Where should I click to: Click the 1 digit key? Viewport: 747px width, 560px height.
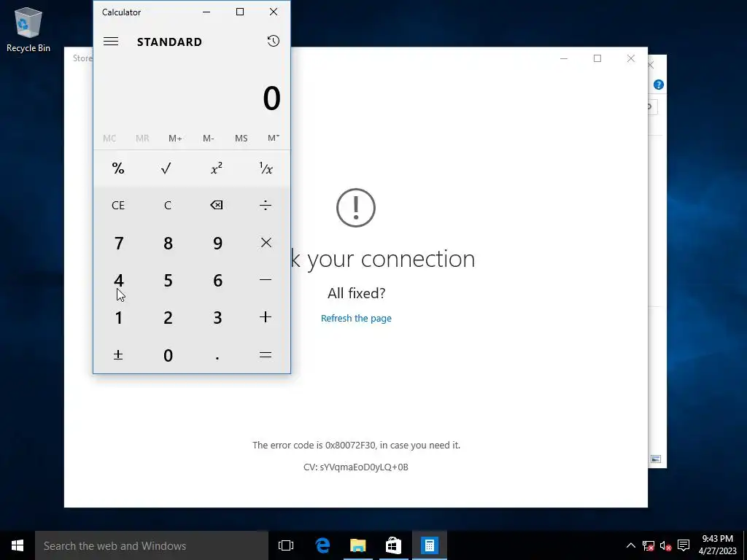tap(118, 317)
